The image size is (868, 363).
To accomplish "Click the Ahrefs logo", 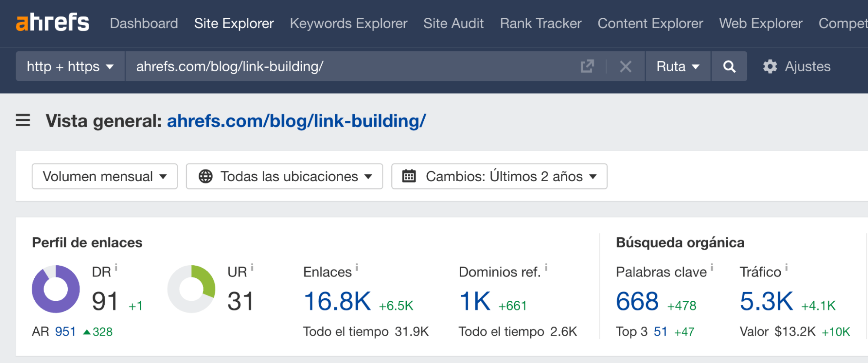I will pos(53,23).
